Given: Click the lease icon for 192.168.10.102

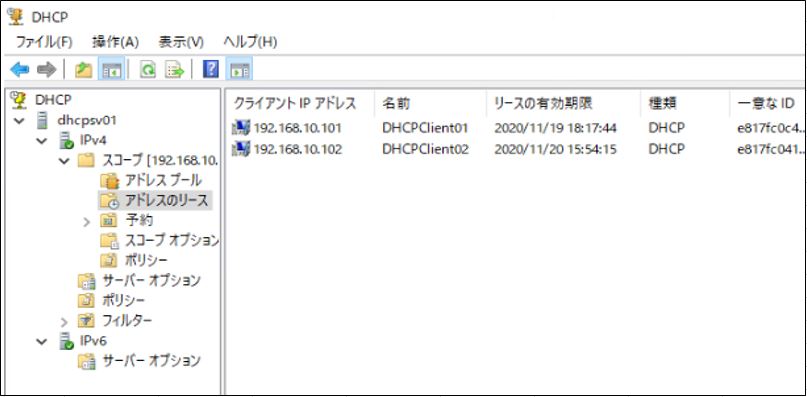Looking at the screenshot, I should pos(241,149).
